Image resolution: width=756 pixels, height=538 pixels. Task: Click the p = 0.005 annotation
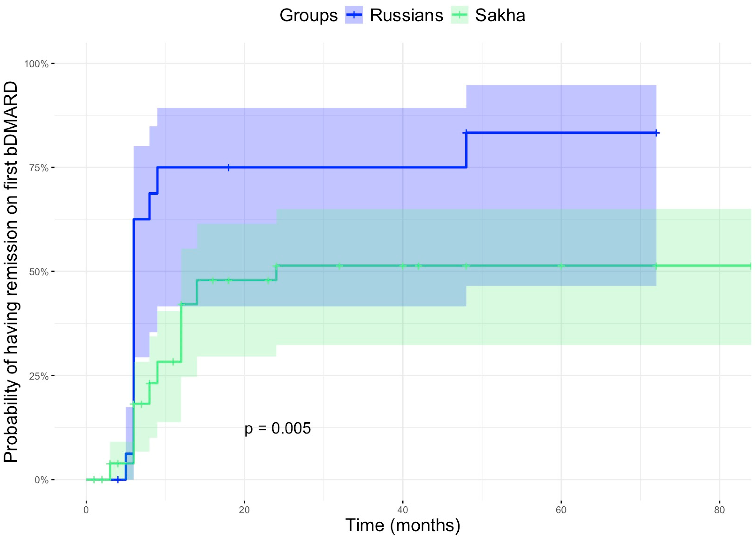coord(277,428)
